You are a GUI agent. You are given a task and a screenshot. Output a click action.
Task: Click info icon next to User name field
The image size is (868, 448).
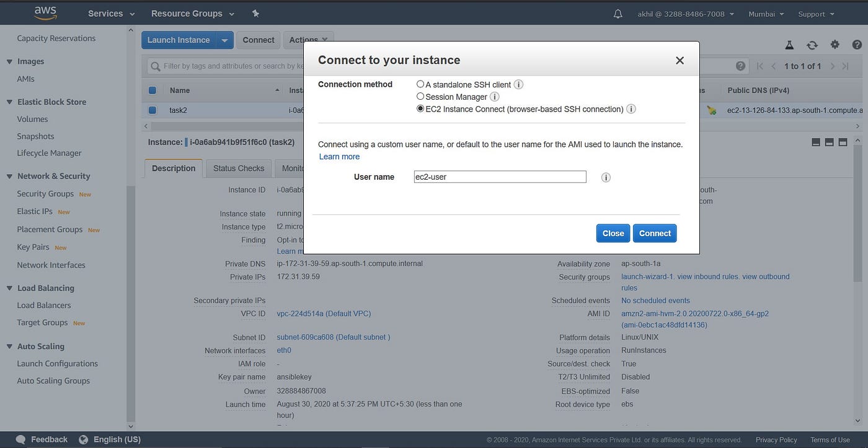pyautogui.click(x=606, y=177)
